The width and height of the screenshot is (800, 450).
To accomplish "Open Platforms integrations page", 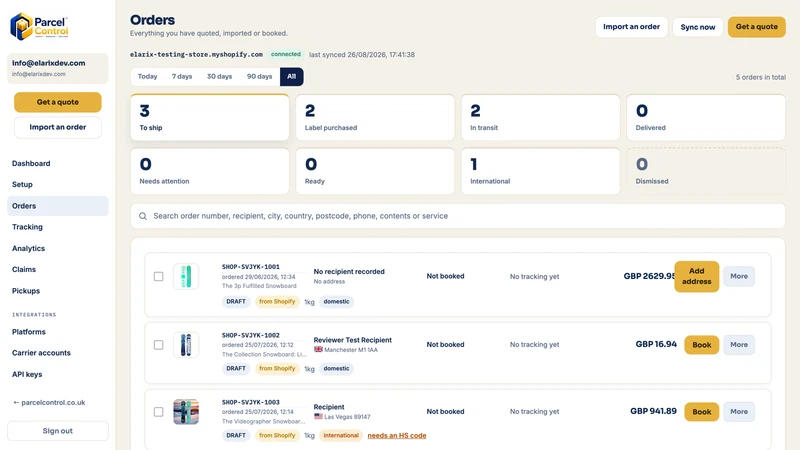I will [58, 332].
